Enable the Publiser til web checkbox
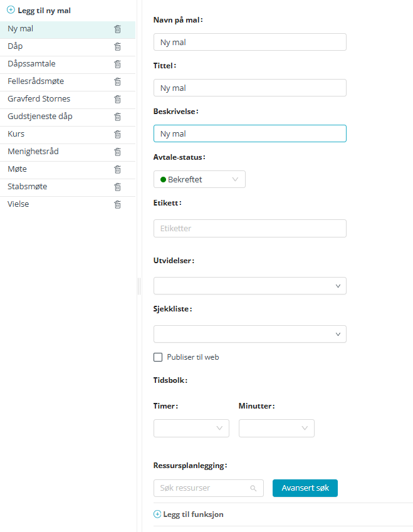Screen dimensions: 413x532 pos(158,357)
